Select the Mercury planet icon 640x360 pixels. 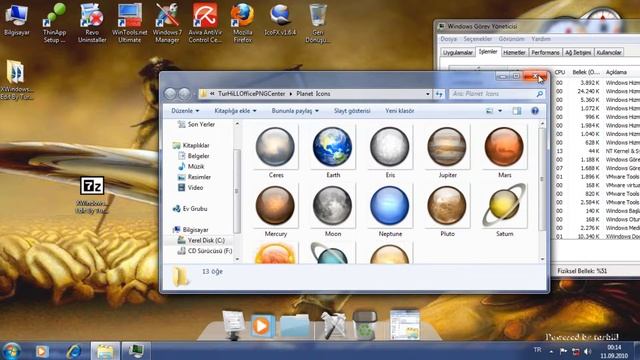[276, 211]
